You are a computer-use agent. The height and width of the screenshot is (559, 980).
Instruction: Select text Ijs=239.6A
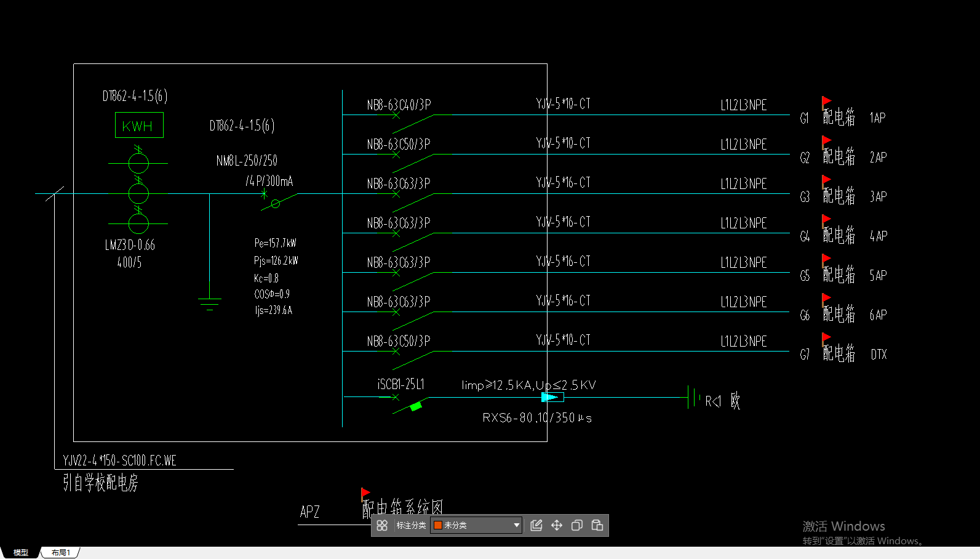tap(274, 310)
